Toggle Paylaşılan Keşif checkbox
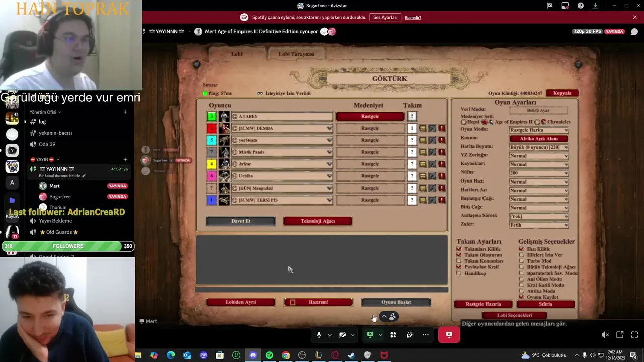The image size is (644, 362). click(x=458, y=267)
